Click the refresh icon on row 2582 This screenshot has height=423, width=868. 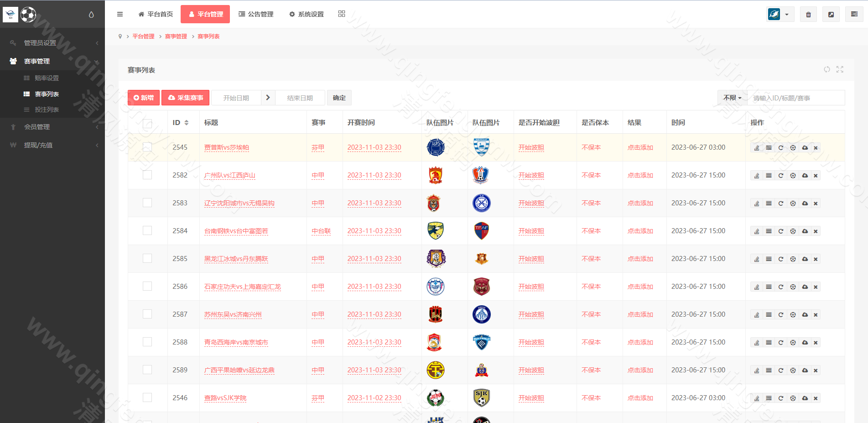tap(780, 175)
